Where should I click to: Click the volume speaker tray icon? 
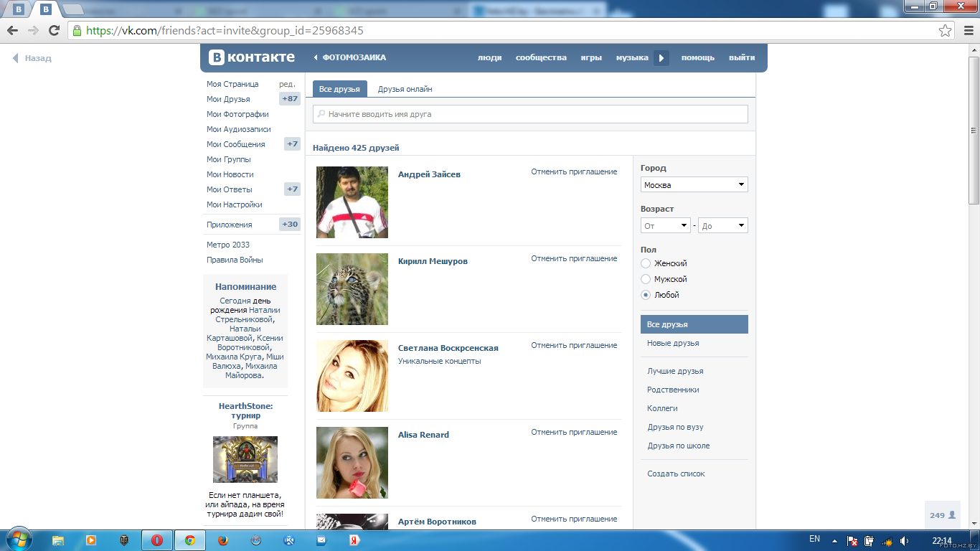tap(905, 540)
